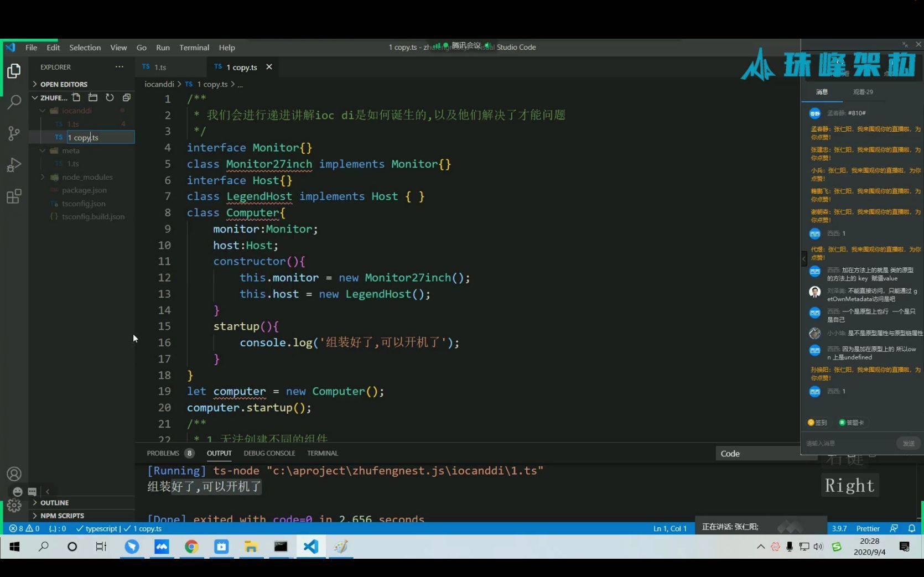The height and width of the screenshot is (577, 924).
Task: Open Windows action center notifications
Action: point(905,547)
